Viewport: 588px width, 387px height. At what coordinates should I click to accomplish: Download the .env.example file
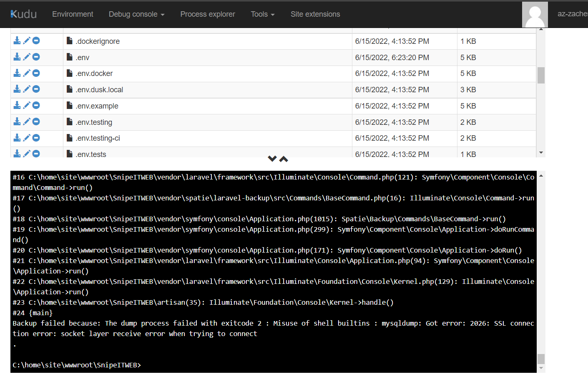pos(17,105)
